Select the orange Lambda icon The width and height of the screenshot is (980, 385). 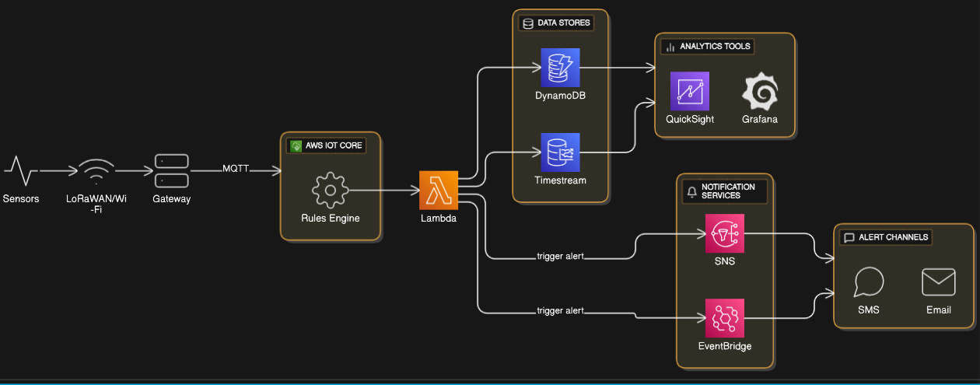(439, 190)
